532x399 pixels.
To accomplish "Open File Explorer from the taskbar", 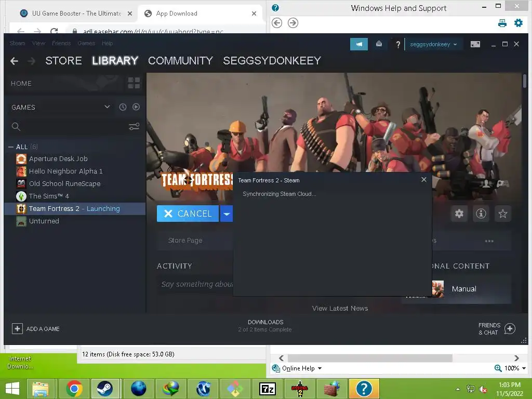I will pyautogui.click(x=41, y=389).
